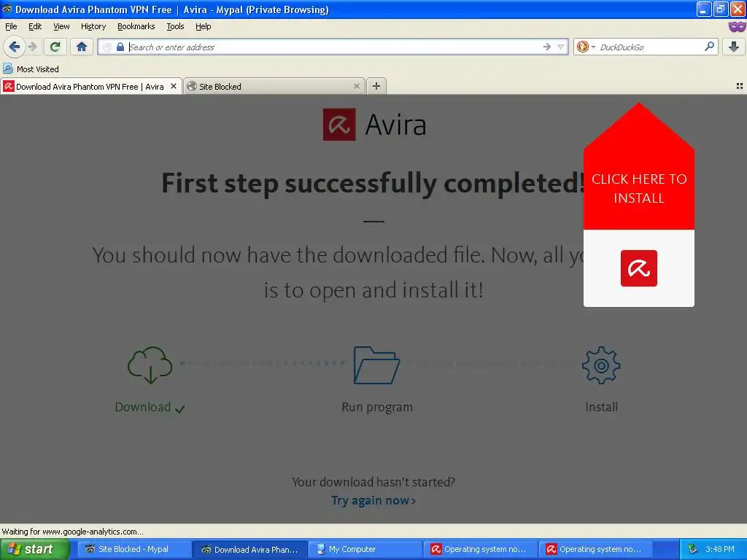This screenshot has height=560, width=747.
Task: Reload the current page
Action: 55,47
